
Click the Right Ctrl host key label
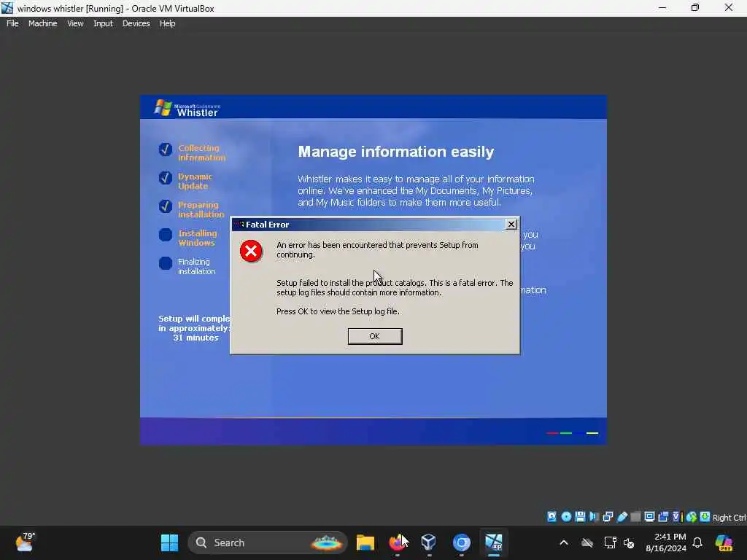click(729, 518)
